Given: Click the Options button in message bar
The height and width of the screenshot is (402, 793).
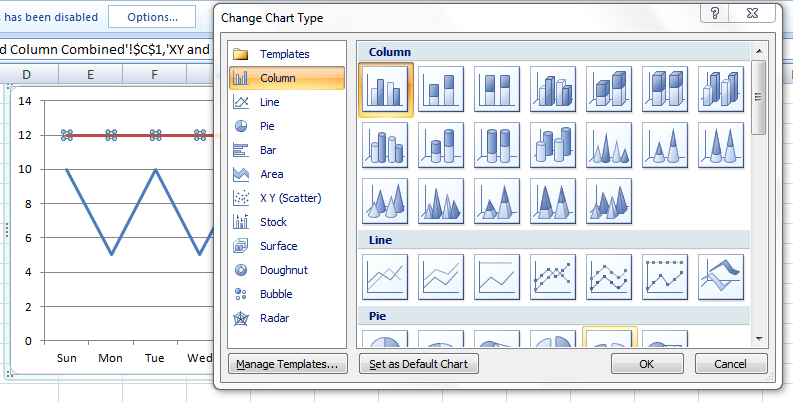Looking at the screenshot, I should point(152,17).
